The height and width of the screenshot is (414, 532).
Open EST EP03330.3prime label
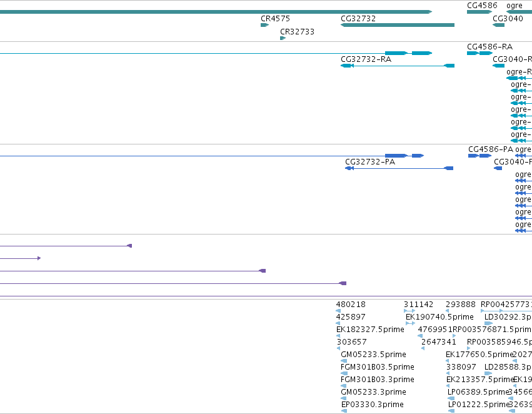tap(372, 405)
